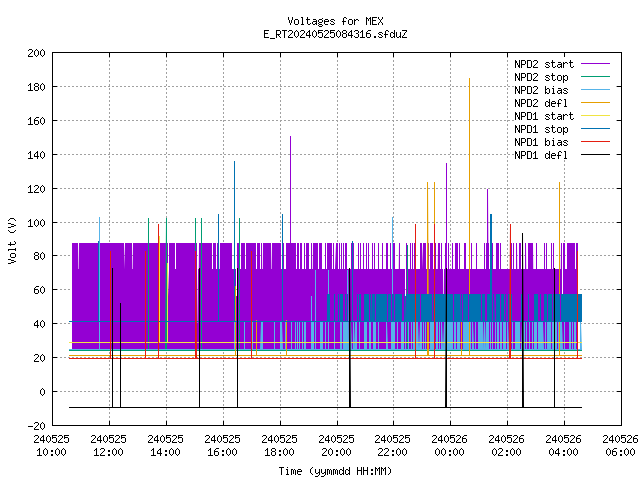Click the x-axis tick 240525 12:00
Screen dimensions: 640x480
109,446
